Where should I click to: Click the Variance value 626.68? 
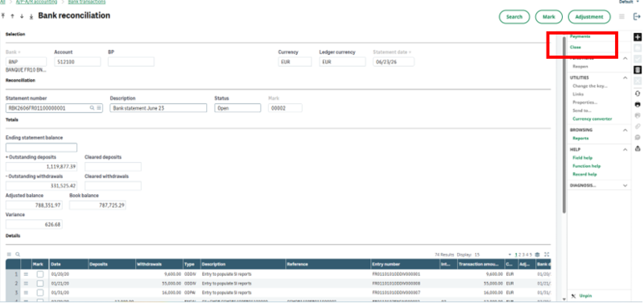[x=34, y=224]
